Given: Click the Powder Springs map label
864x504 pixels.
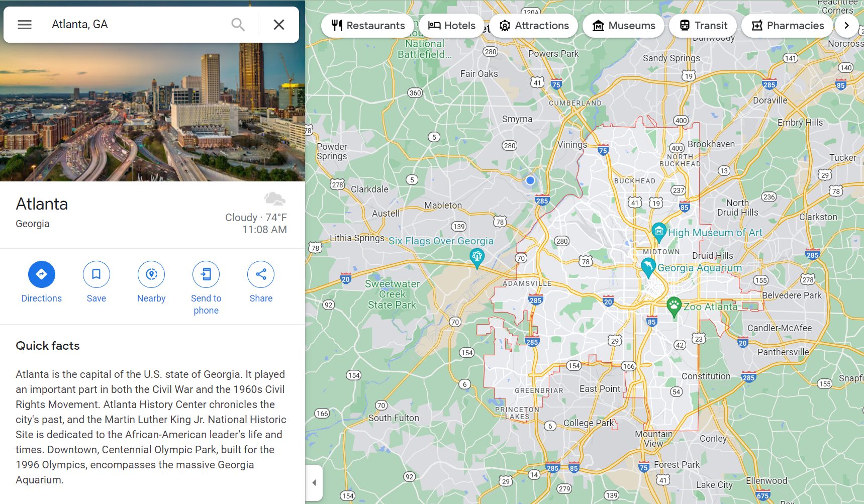Looking at the screenshot, I should pos(332,151).
